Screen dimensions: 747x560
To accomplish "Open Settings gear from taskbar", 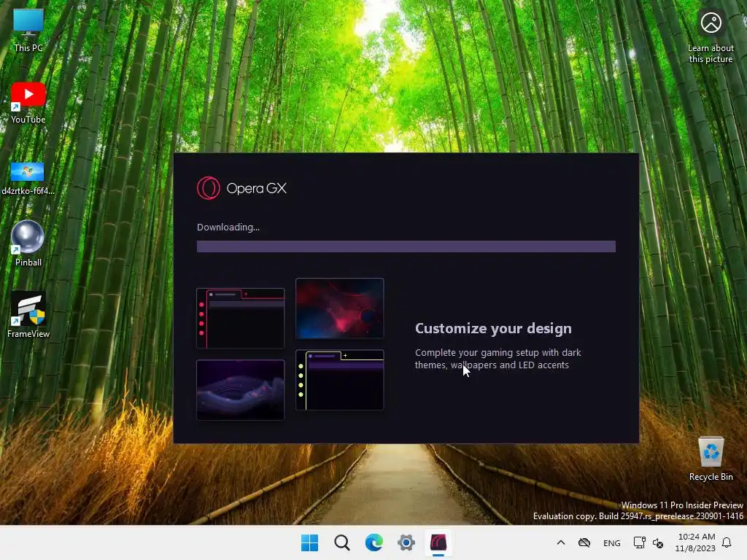I will 406,542.
